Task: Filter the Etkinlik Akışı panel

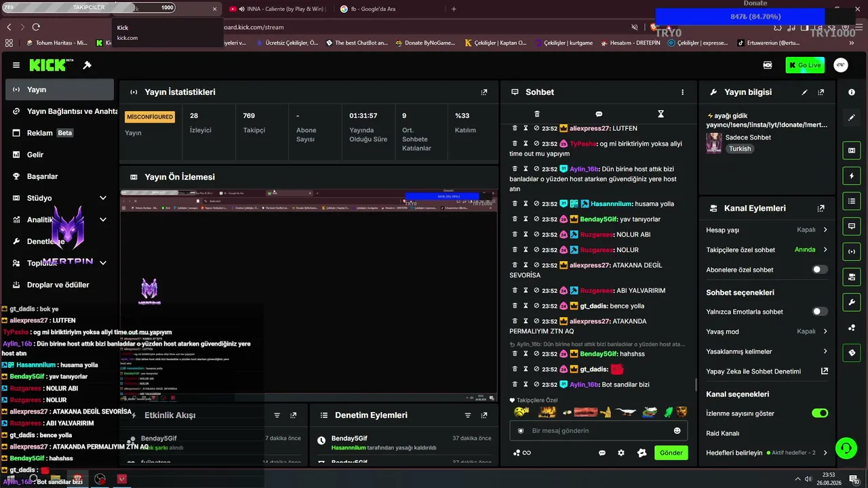Action: pos(277,415)
